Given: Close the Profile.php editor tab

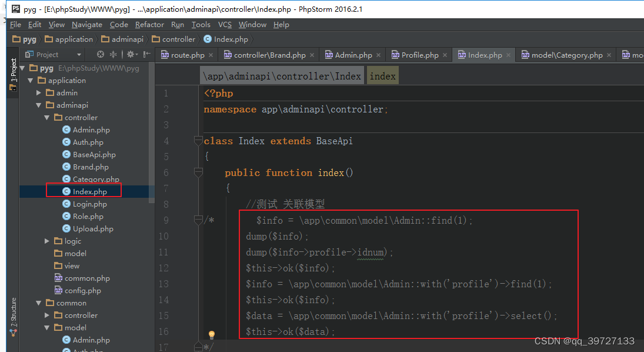Looking at the screenshot, I should coord(445,55).
